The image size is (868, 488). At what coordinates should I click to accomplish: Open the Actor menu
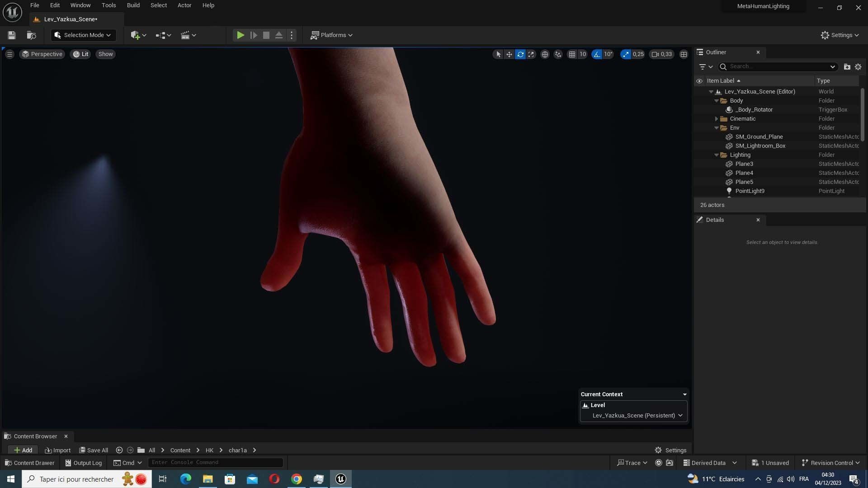click(x=184, y=5)
